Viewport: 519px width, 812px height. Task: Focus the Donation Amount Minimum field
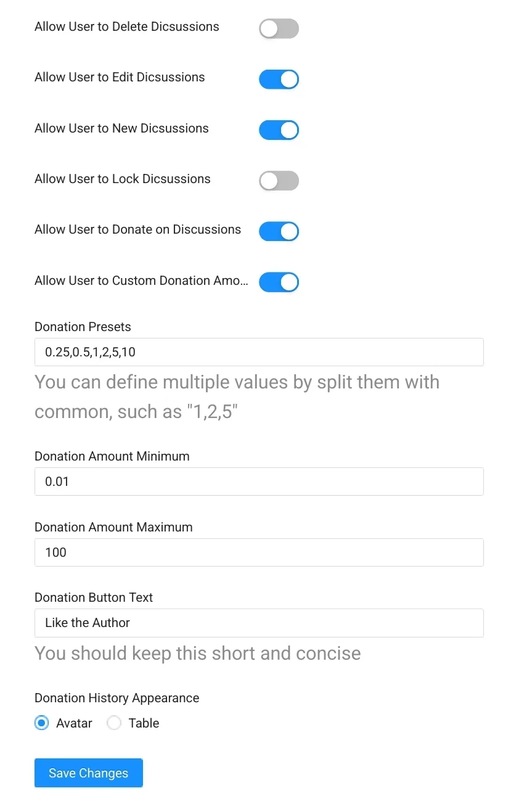[x=259, y=482]
